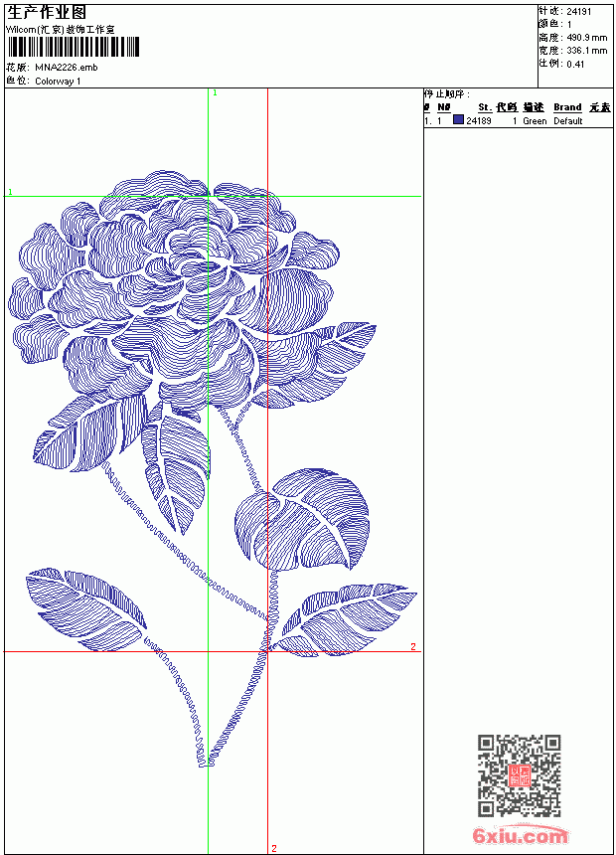
Task: Click the red marker 2 at bottom
Action: [x=274, y=848]
